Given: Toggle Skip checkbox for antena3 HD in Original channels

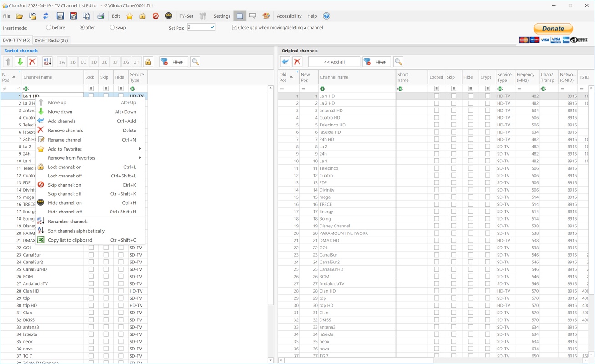Looking at the screenshot, I should pyautogui.click(x=453, y=111).
